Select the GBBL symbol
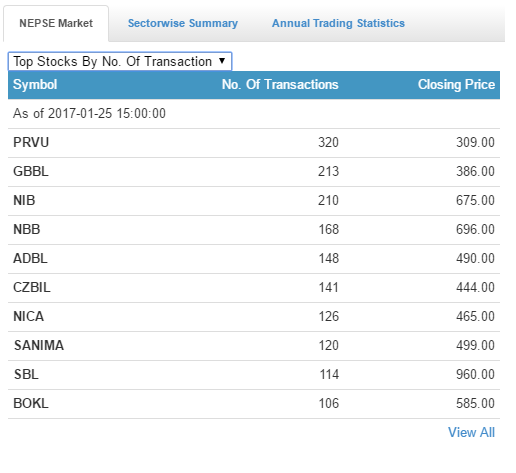The height and width of the screenshot is (473, 516). [31, 172]
